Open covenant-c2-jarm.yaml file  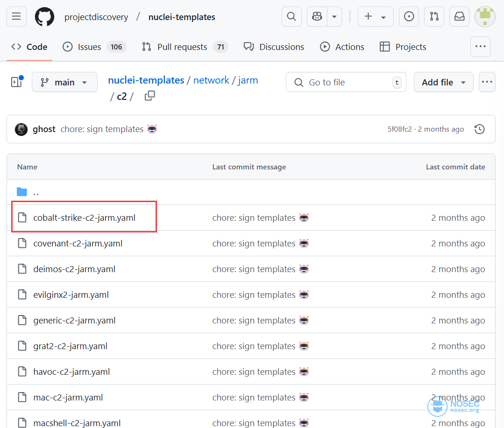(78, 243)
